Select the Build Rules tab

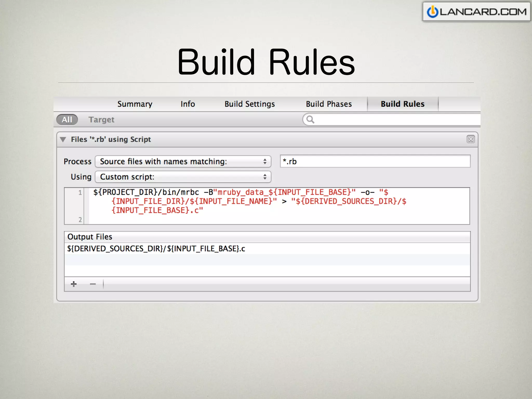(x=403, y=104)
